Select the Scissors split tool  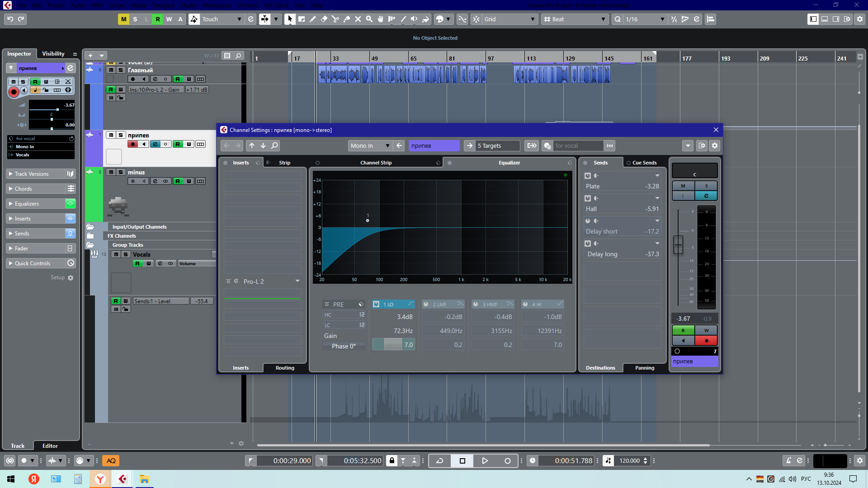pos(335,19)
